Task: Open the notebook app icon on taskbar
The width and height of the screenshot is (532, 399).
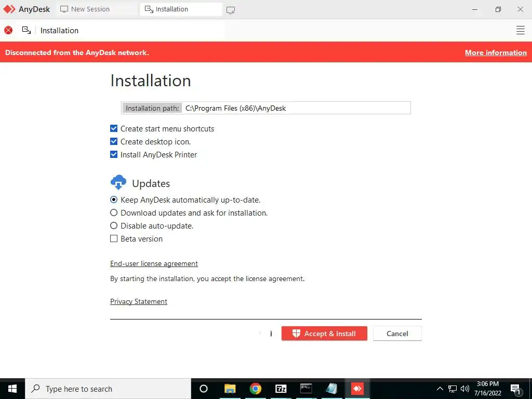Action: tap(331, 389)
